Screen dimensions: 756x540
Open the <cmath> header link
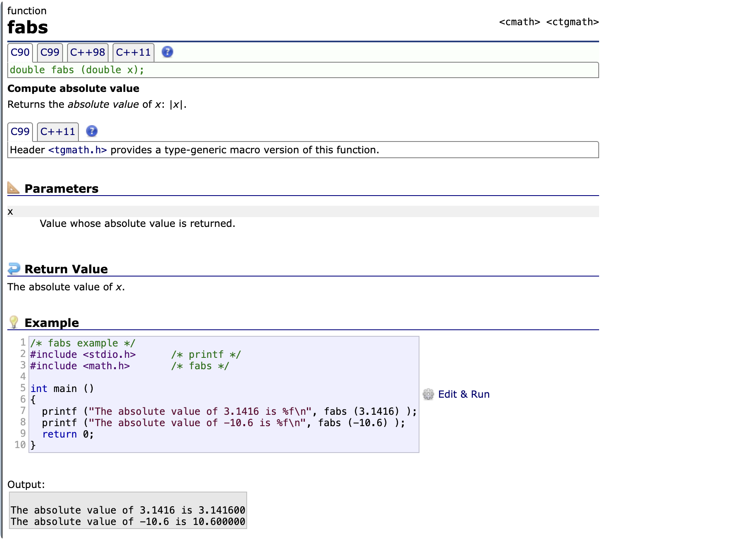[519, 22]
